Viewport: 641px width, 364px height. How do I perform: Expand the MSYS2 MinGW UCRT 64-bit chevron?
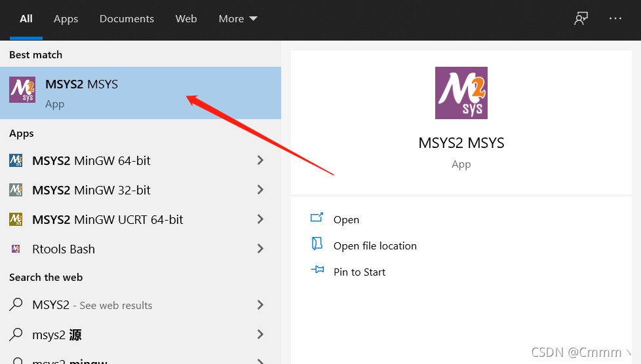(260, 219)
